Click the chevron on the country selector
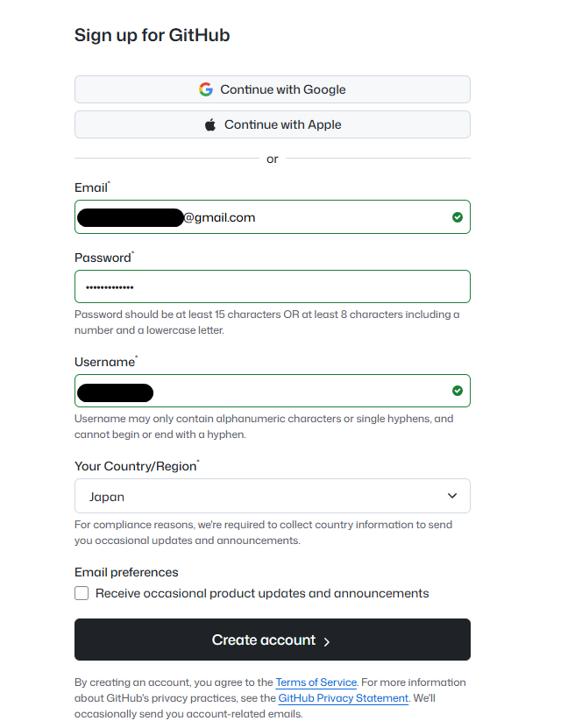Image resolution: width=575 pixels, height=728 pixels. (454, 495)
